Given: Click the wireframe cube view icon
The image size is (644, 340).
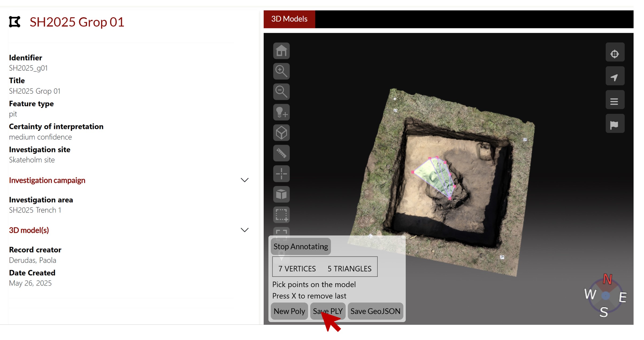Looking at the screenshot, I should pyautogui.click(x=281, y=133).
